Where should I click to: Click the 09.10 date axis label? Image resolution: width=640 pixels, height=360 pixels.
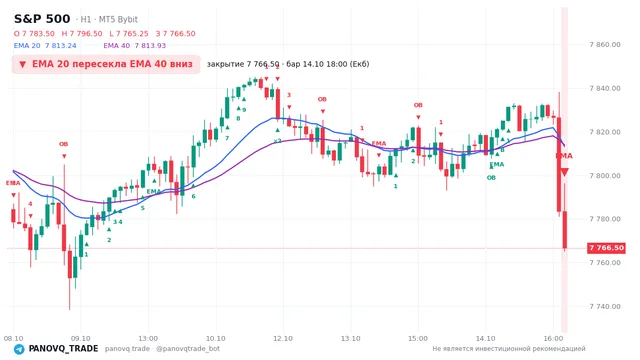81,338
